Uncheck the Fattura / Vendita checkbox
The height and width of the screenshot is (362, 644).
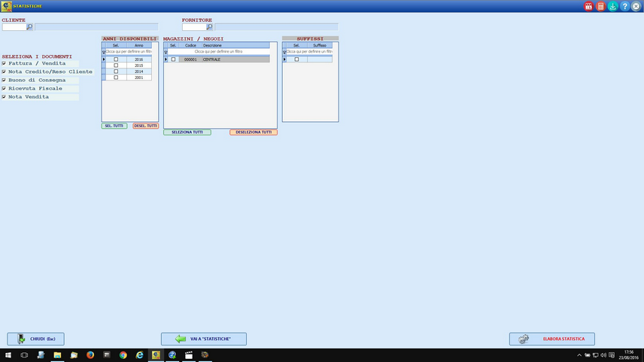4,64
